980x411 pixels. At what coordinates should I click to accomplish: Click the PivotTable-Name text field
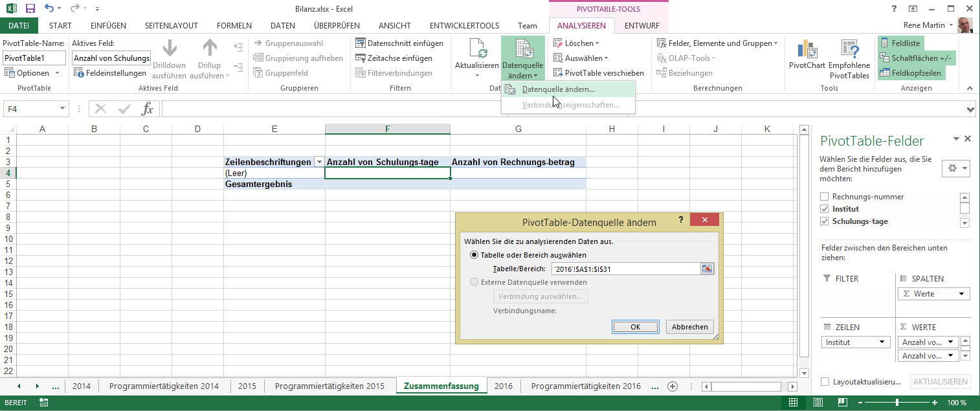pyautogui.click(x=34, y=58)
